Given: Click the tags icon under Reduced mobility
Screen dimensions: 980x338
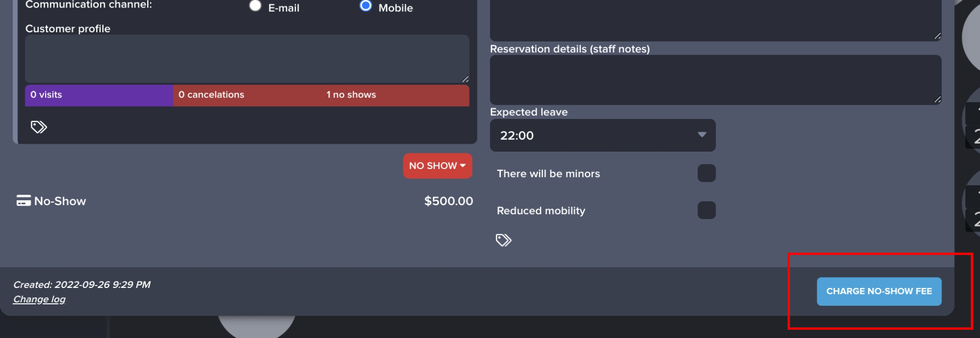Looking at the screenshot, I should (x=503, y=240).
